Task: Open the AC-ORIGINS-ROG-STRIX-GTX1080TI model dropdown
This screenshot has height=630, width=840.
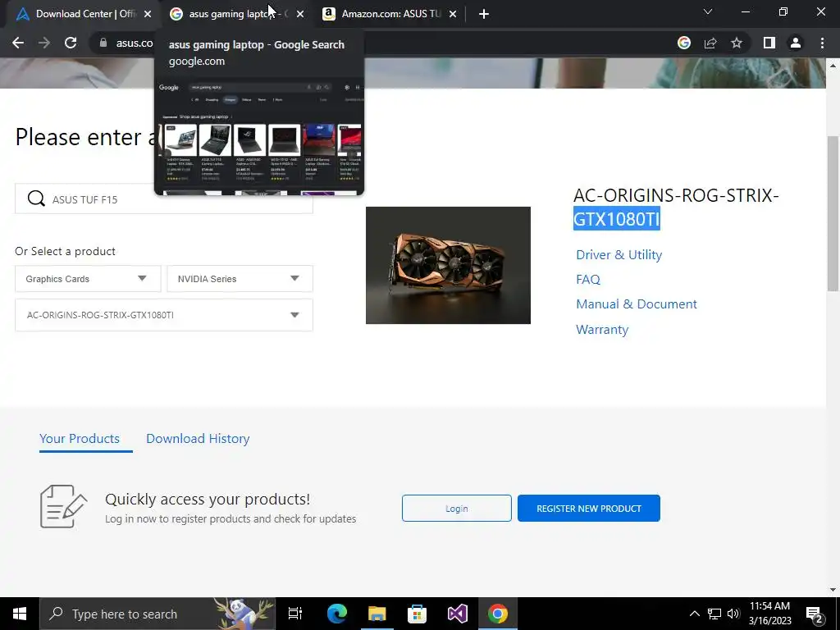Action: click(164, 315)
